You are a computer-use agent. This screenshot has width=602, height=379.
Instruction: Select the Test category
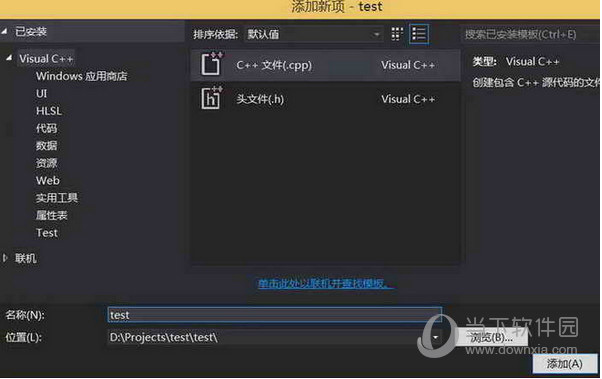(x=47, y=233)
